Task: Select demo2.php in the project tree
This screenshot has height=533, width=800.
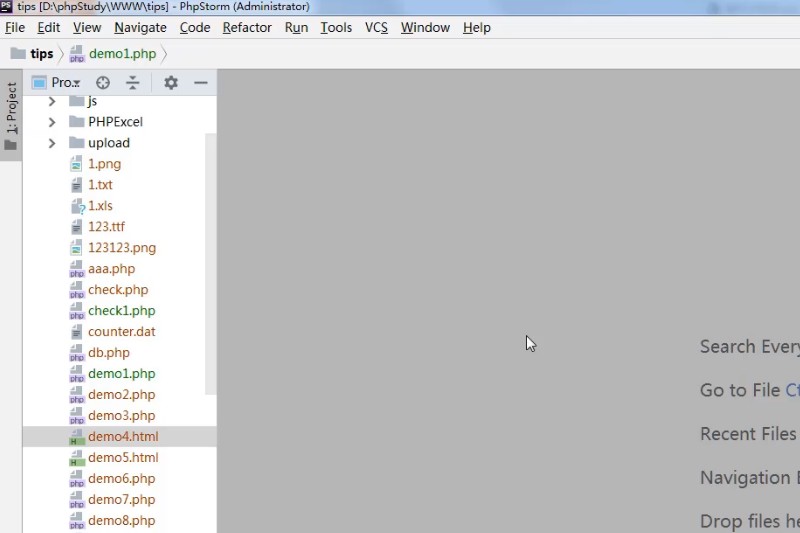Action: (x=121, y=394)
